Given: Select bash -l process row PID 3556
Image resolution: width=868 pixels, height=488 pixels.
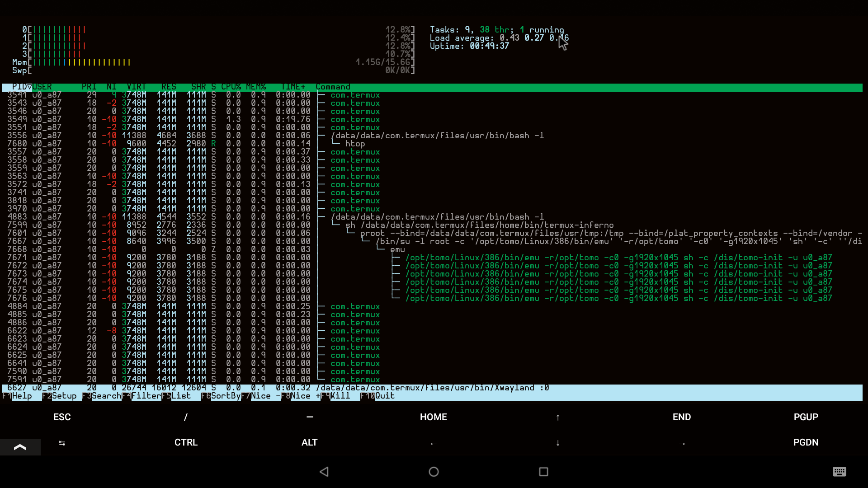Looking at the screenshot, I should click(x=432, y=136).
